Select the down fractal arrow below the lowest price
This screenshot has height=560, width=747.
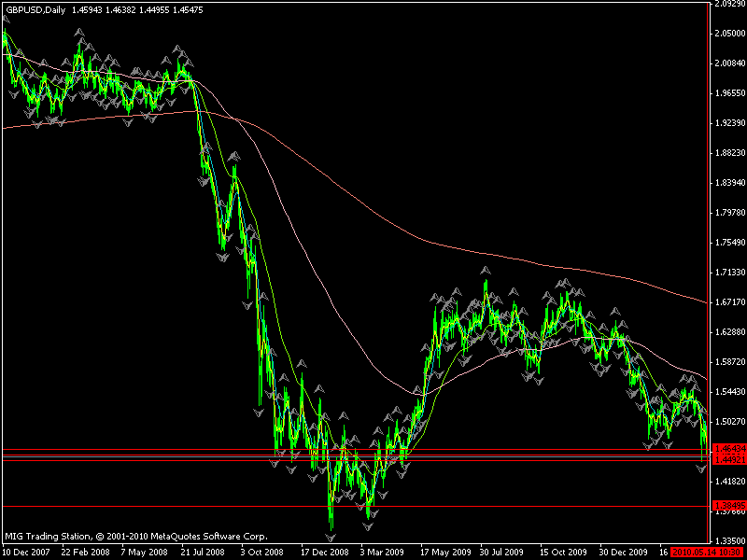pyautogui.click(x=330, y=538)
